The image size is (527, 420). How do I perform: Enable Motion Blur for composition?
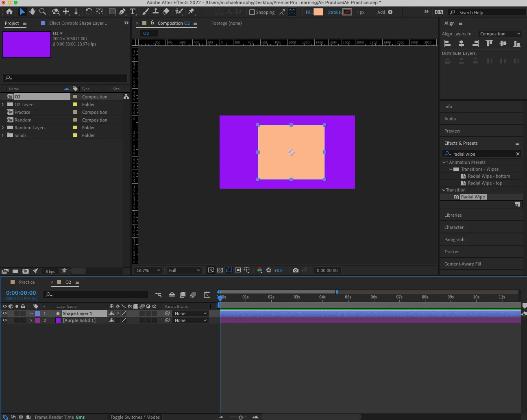click(194, 295)
